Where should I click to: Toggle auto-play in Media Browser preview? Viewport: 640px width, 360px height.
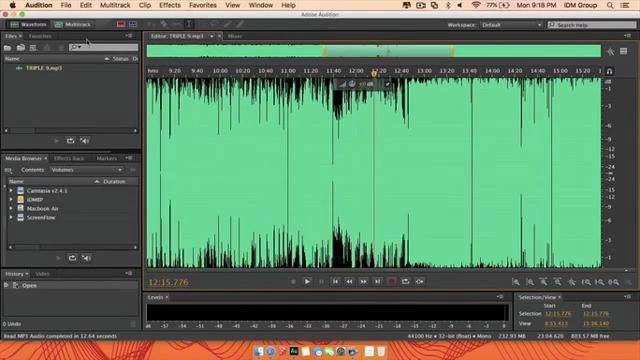pyautogui.click(x=86, y=258)
